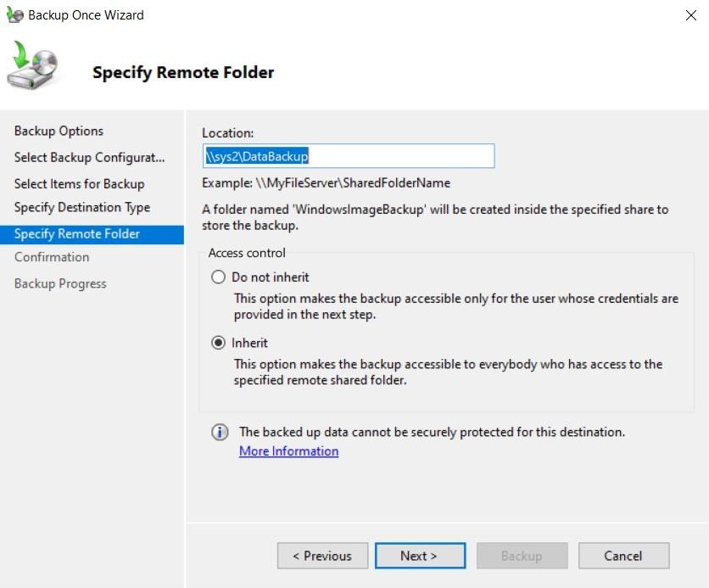Image resolution: width=709 pixels, height=588 pixels.
Task: Click the greyed-out Backup button
Action: (x=522, y=556)
